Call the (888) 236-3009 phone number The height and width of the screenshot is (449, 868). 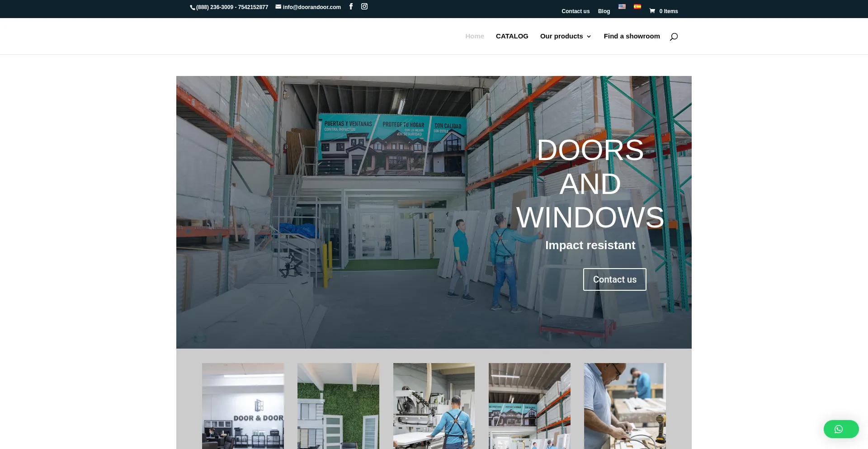(x=214, y=7)
